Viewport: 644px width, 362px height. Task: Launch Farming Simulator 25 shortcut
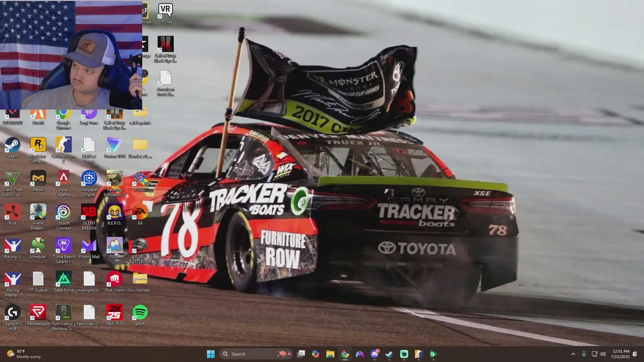coord(114,184)
